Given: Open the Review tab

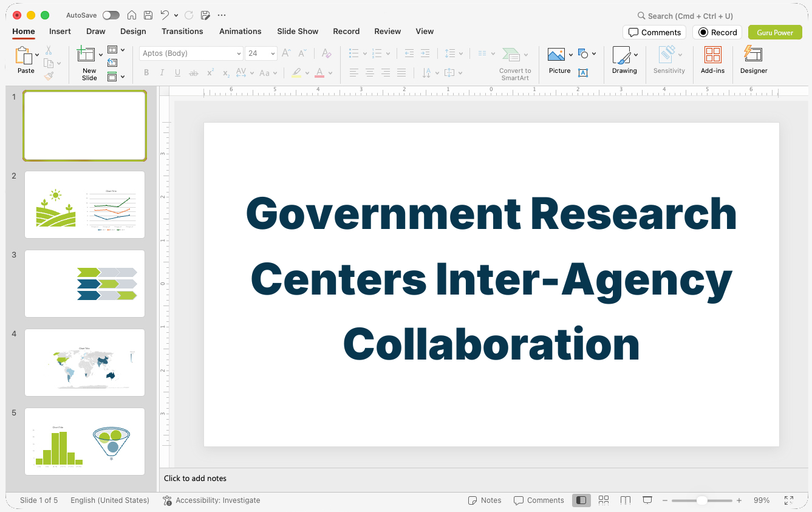Looking at the screenshot, I should pos(387,32).
